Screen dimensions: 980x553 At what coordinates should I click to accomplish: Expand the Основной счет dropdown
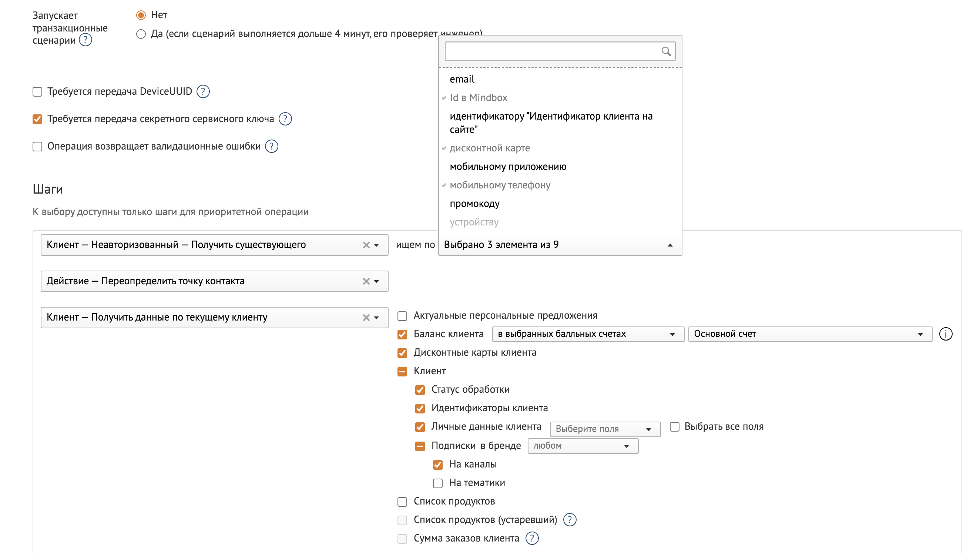coord(810,334)
